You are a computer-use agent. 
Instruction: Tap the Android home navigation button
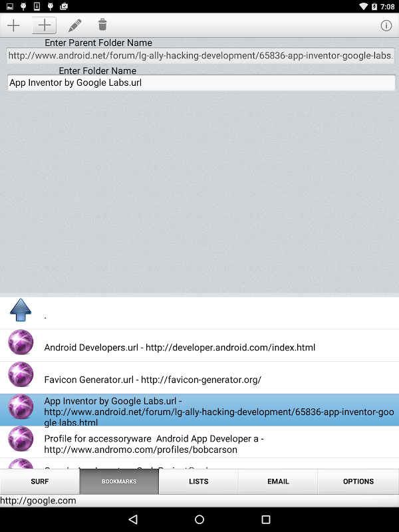coord(199,519)
